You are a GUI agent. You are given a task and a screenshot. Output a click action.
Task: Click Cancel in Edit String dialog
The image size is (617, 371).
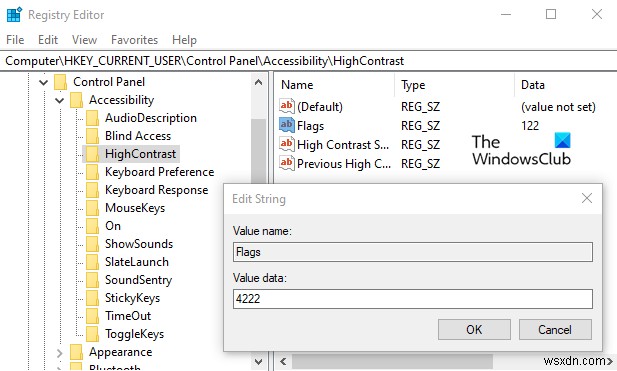pyautogui.click(x=555, y=330)
